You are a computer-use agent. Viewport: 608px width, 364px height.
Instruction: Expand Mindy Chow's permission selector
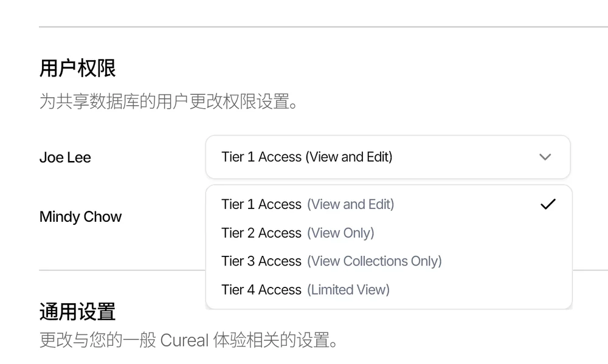(388, 216)
